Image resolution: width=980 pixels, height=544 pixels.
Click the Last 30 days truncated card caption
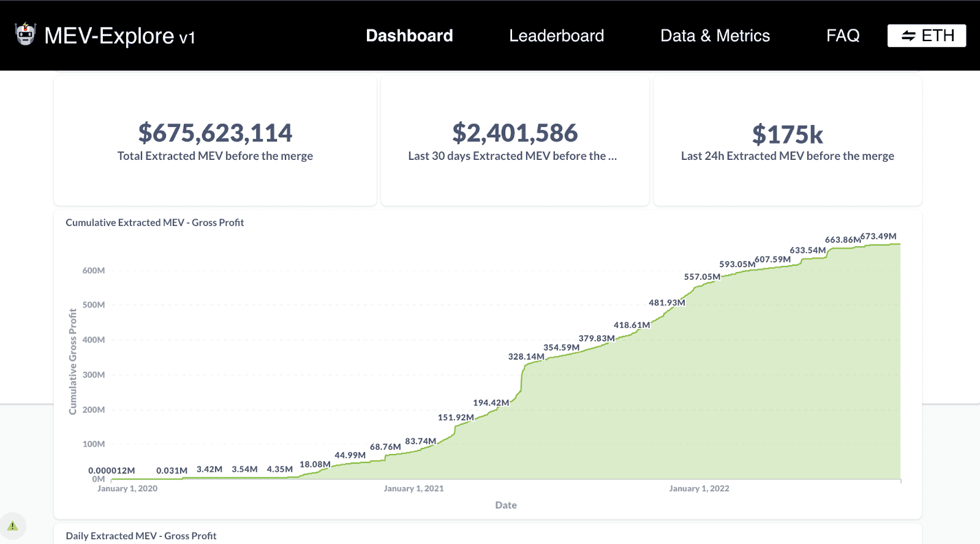512,156
